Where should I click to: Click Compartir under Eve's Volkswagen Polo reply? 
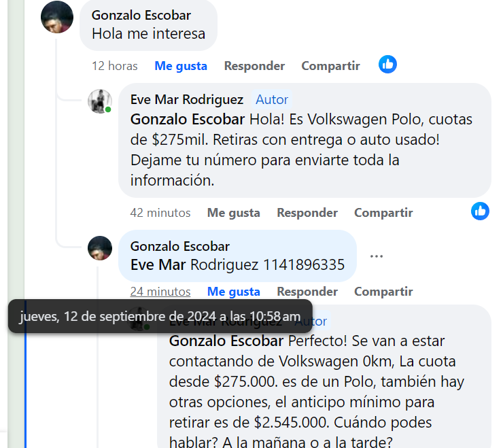[x=383, y=213]
